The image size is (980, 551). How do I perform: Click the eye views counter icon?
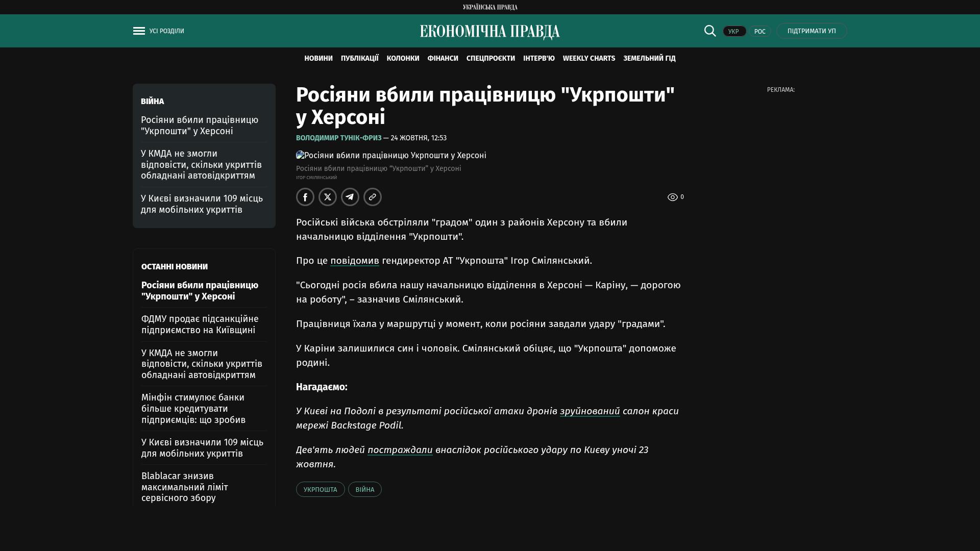coord(673,197)
